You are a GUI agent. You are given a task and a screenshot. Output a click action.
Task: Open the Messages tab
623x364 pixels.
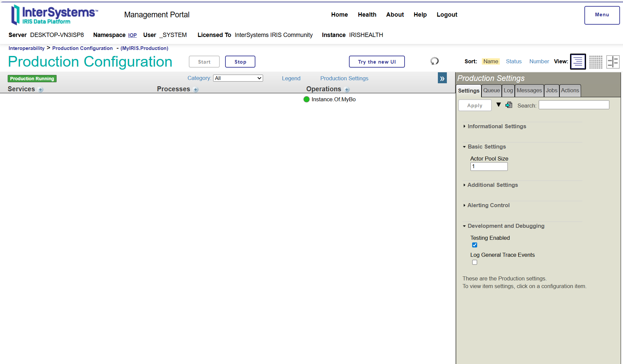point(529,91)
